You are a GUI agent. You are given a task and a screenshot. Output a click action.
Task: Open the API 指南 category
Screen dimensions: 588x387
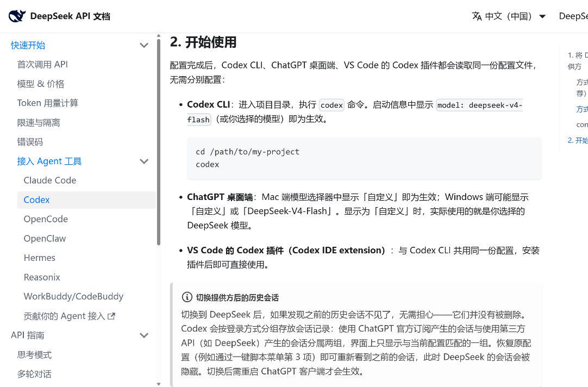(x=27, y=335)
